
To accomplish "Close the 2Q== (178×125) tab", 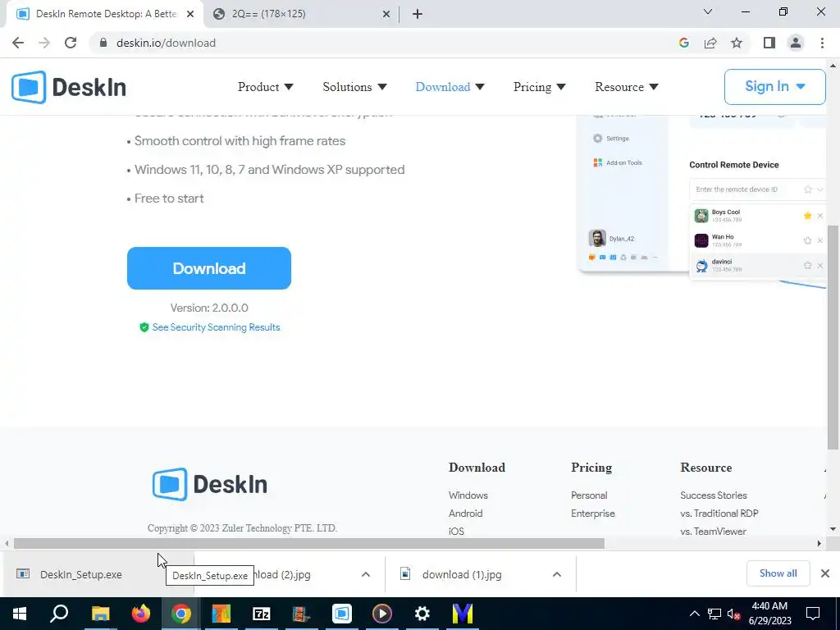I will (x=386, y=15).
